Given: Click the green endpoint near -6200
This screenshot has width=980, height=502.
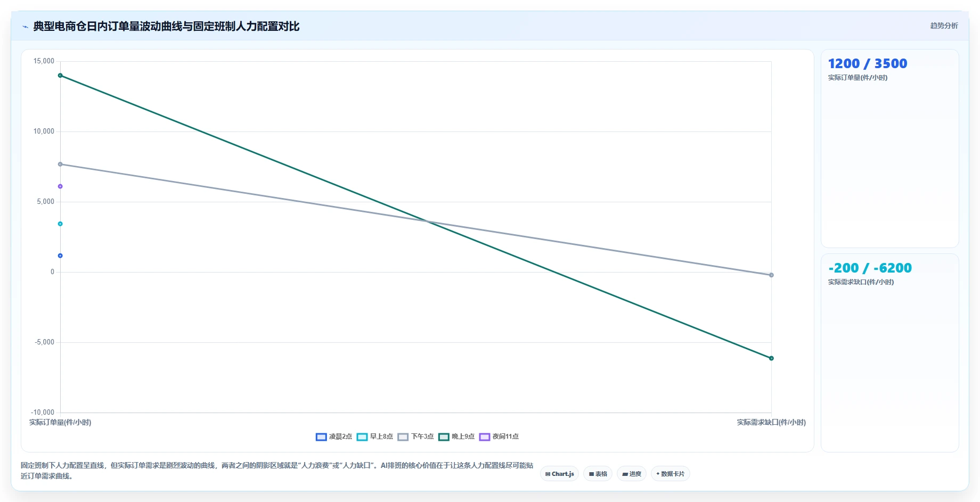Looking at the screenshot, I should point(771,358).
